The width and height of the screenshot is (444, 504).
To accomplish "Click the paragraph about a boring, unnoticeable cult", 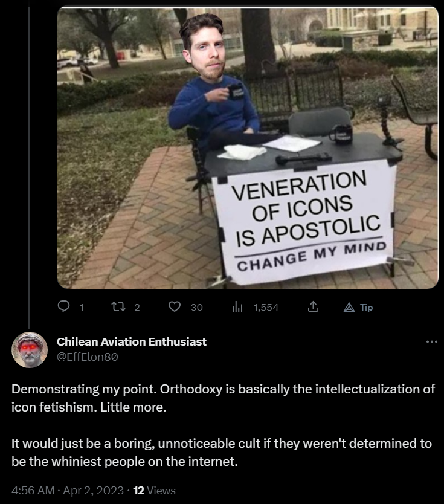I will coord(222,452).
